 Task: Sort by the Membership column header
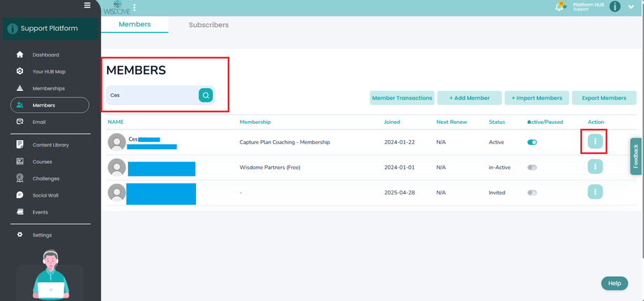click(x=255, y=122)
